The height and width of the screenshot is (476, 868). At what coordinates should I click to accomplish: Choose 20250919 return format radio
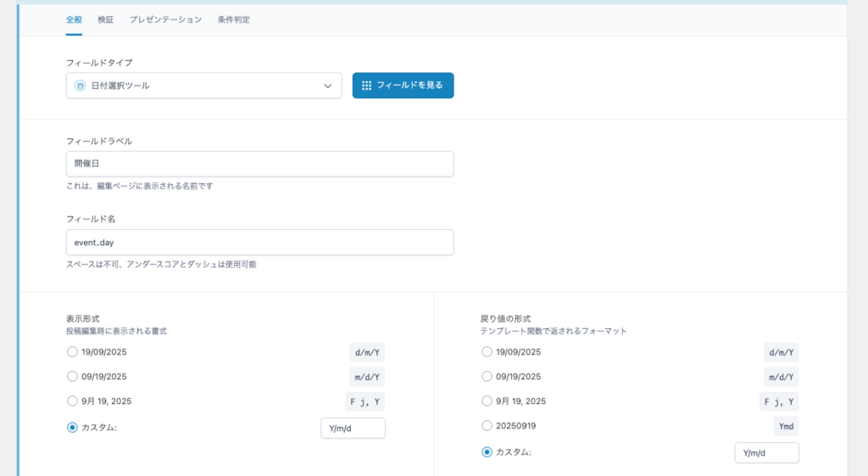(x=487, y=426)
